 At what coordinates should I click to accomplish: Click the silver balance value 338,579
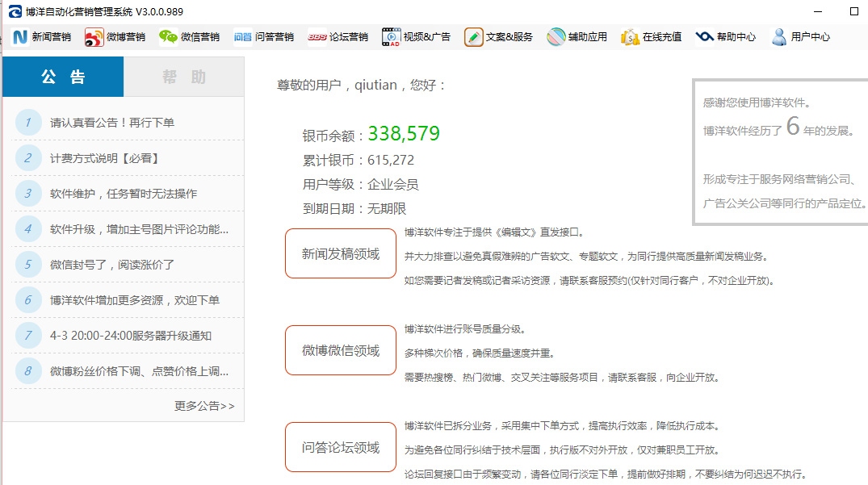coord(404,133)
